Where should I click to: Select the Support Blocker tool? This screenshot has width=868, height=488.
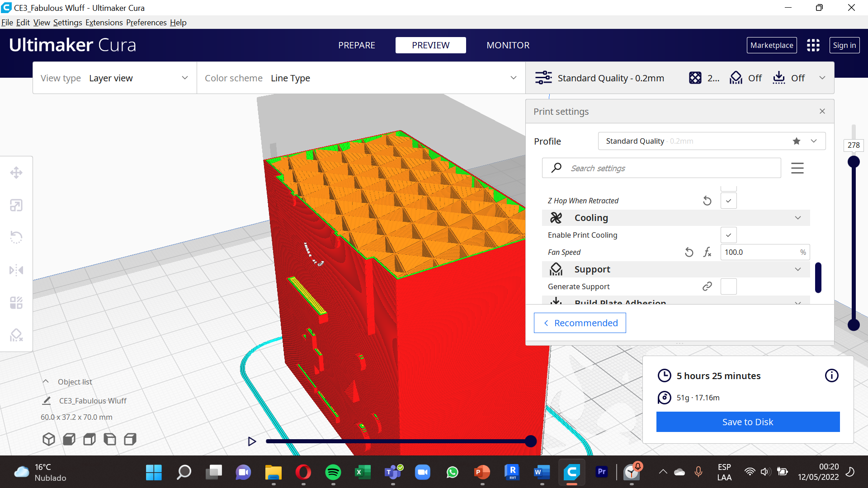16,335
